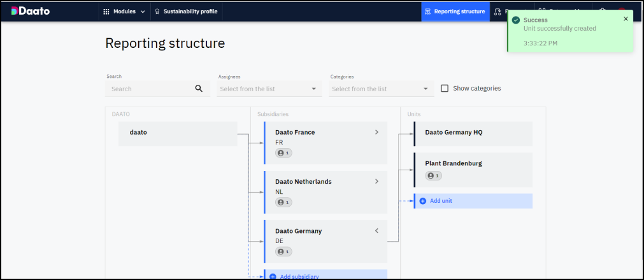The image size is (644, 280).
Task: Expand the Daato France subsidiary
Action: [376, 132]
